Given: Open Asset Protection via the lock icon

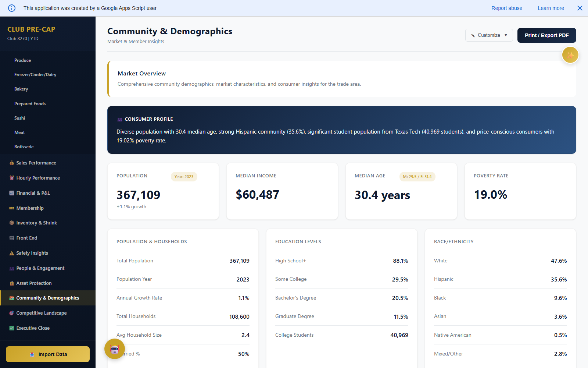Looking at the screenshot, I should click(x=12, y=283).
